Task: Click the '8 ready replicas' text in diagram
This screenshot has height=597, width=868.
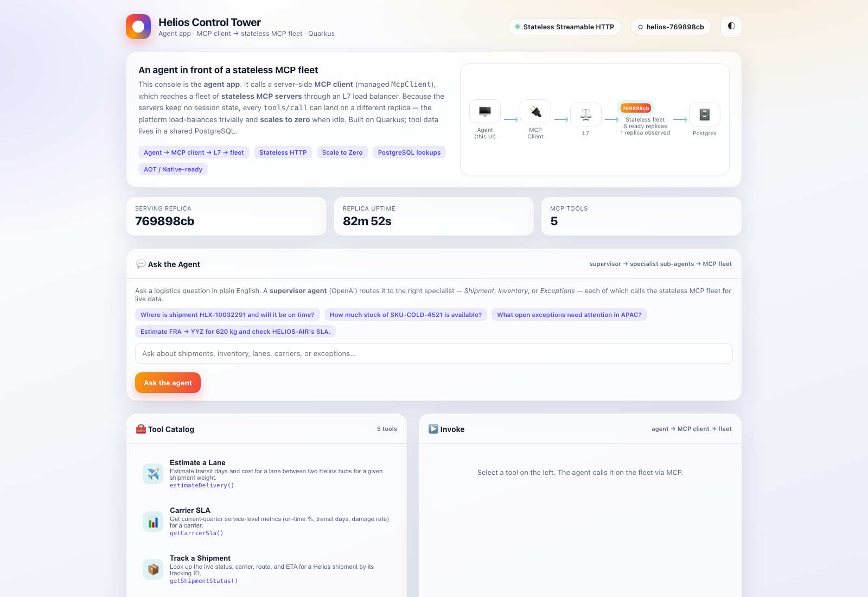Action: click(x=645, y=126)
